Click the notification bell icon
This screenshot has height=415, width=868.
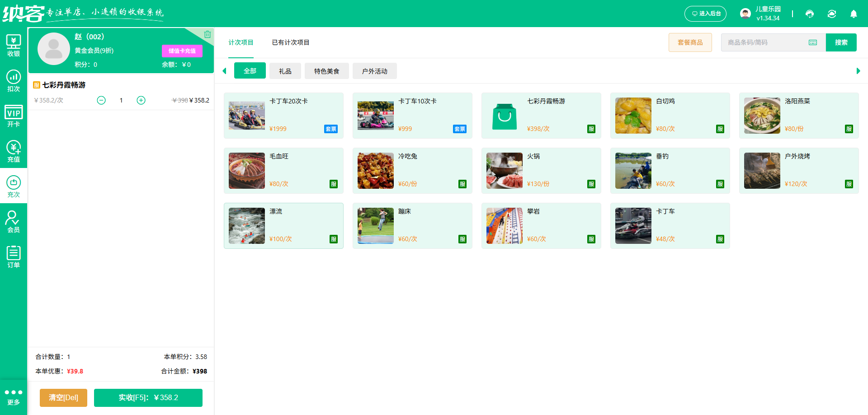pyautogui.click(x=854, y=14)
